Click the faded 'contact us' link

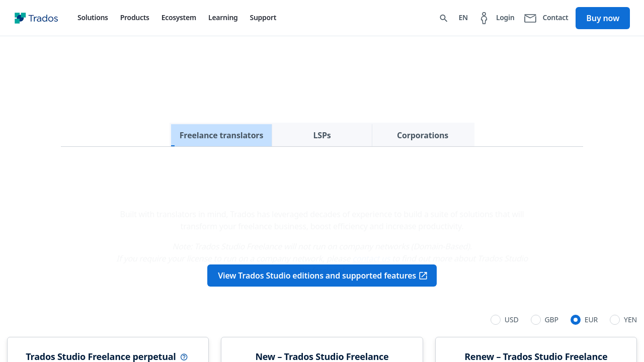click(x=371, y=258)
